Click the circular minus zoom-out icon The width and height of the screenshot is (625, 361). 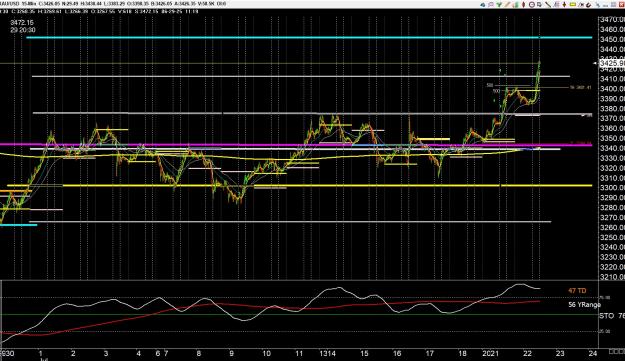532,5
